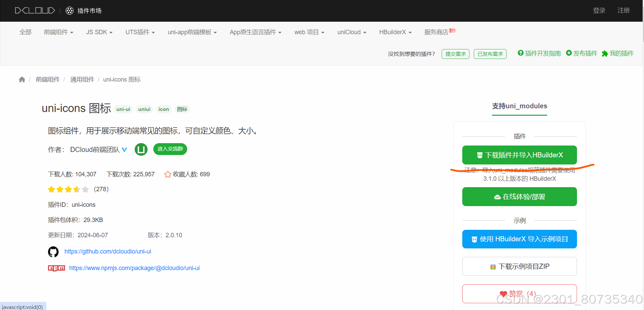Click the uniui tag
The width and height of the screenshot is (644, 310).
144,109
